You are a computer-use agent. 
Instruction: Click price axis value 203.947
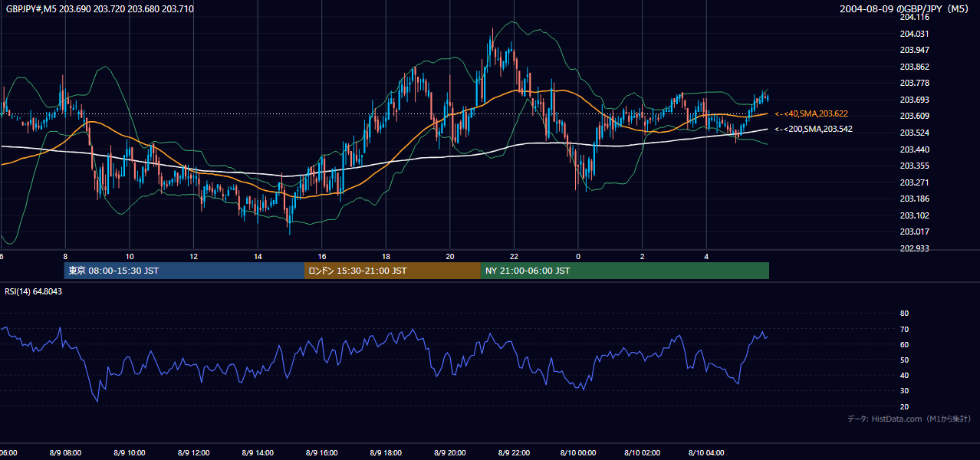coord(914,50)
